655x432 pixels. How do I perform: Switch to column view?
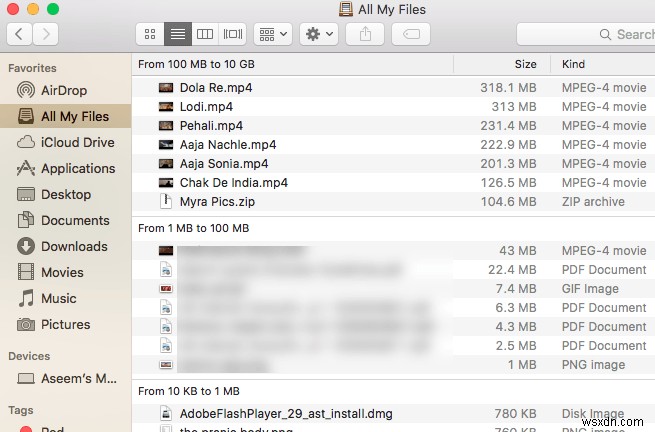click(x=205, y=34)
